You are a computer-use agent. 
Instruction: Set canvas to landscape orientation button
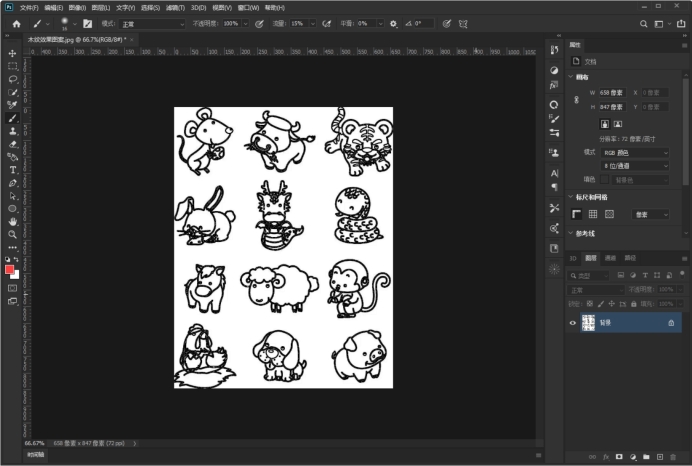click(618, 124)
